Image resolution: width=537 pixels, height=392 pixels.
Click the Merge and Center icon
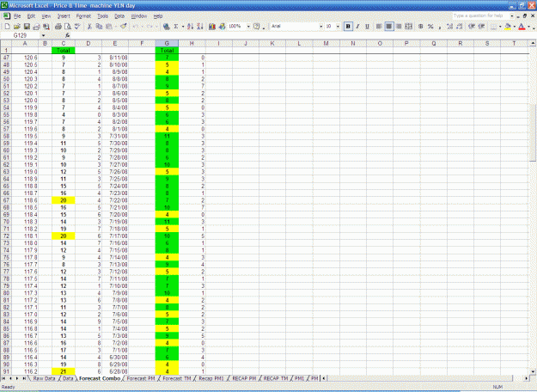(x=409, y=27)
